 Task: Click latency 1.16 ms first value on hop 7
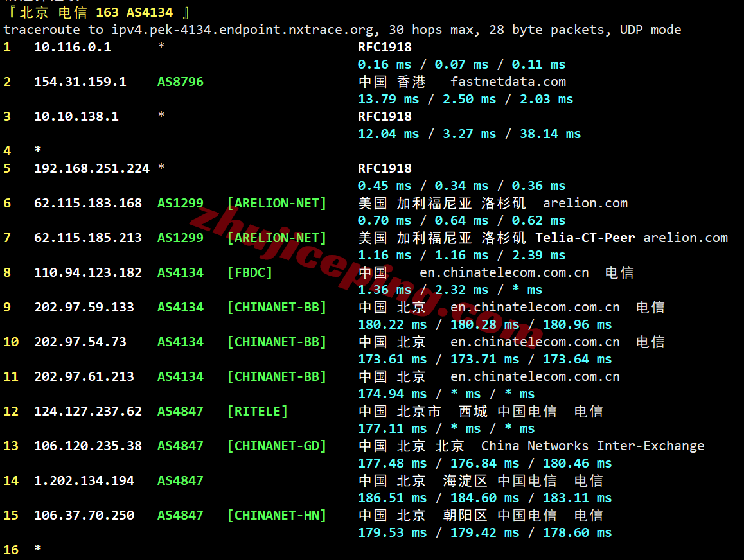[385, 256]
